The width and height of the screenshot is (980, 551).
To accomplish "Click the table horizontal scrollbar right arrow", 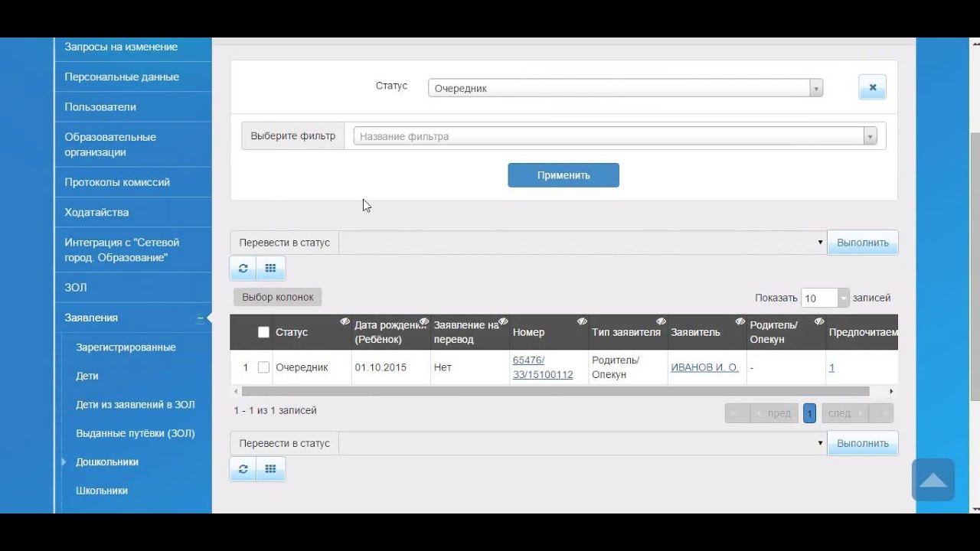I will (891, 391).
